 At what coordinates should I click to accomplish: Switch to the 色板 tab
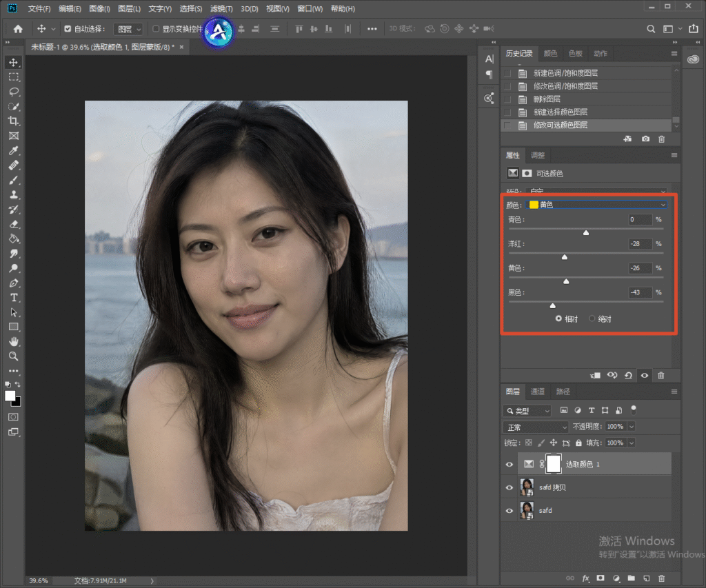click(x=576, y=54)
